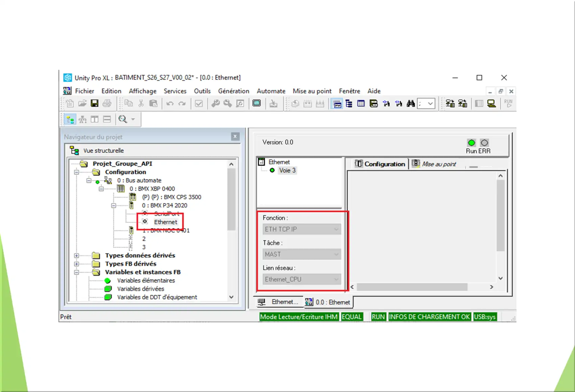Viewport: 575px width, 392px height.
Task: Toggle the Project Browser icon in the toolbar
Action: (337, 104)
